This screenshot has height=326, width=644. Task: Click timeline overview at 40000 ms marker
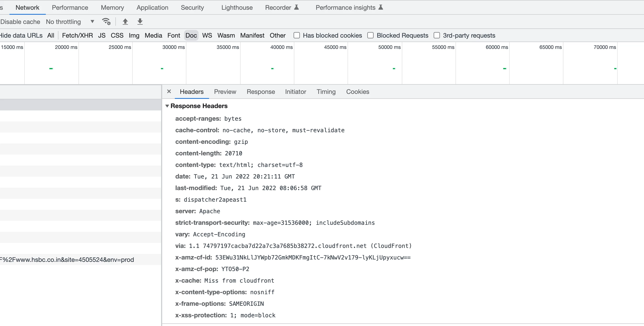[282, 47]
